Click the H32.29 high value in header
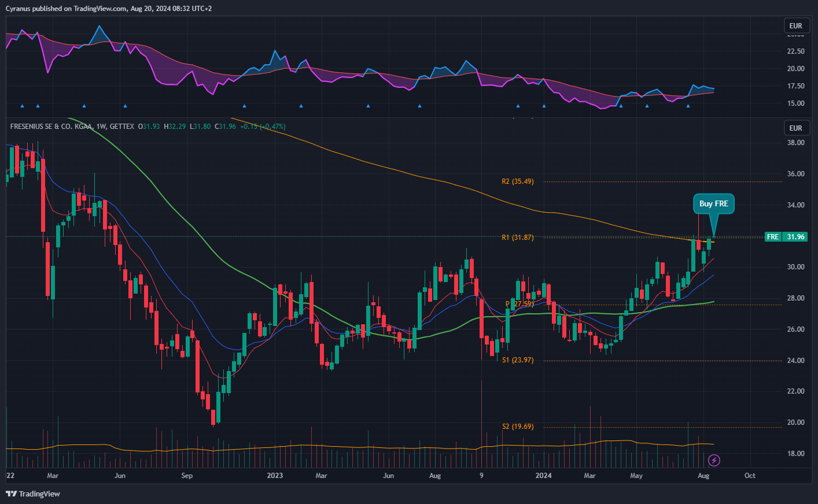The height and width of the screenshot is (504, 818). 175,127
